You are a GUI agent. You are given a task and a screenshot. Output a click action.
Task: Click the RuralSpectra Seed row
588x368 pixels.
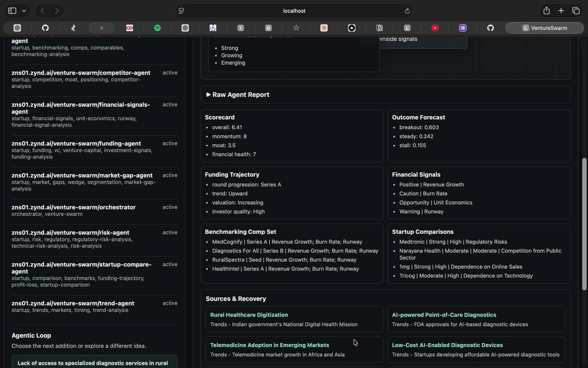coord(284,260)
